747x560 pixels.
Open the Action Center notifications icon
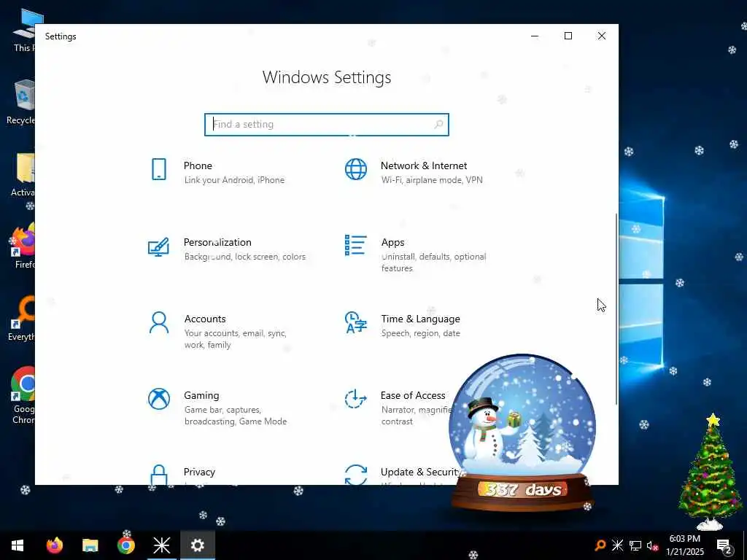pos(724,545)
